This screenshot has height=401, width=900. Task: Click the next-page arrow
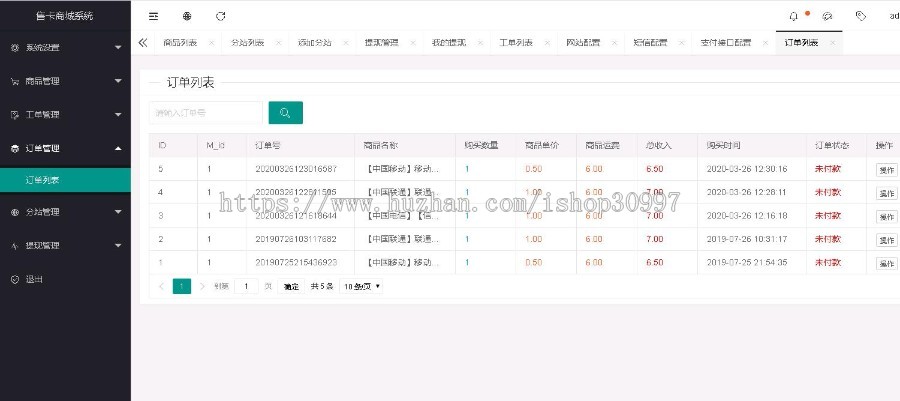202,286
